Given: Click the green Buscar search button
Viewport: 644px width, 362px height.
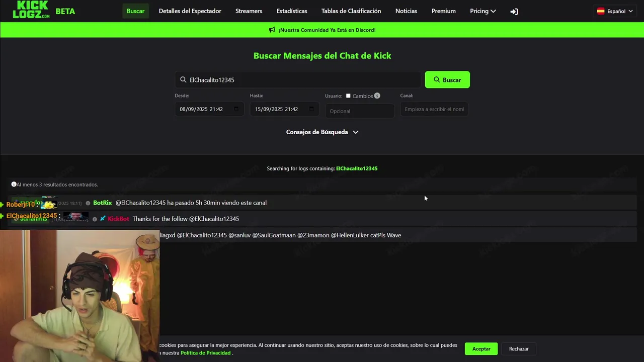Looking at the screenshot, I should pyautogui.click(x=447, y=79).
